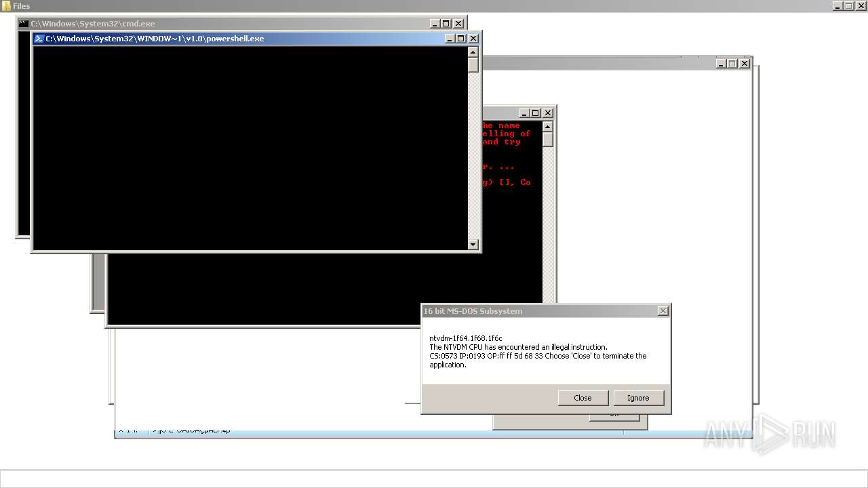Screen dimensions: 868x488
Task: Click the scroll up arrow in the front powershell window
Action: [473, 52]
